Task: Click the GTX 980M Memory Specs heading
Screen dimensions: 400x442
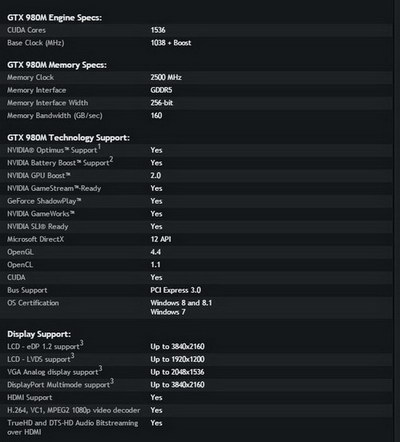Action: 57,65
